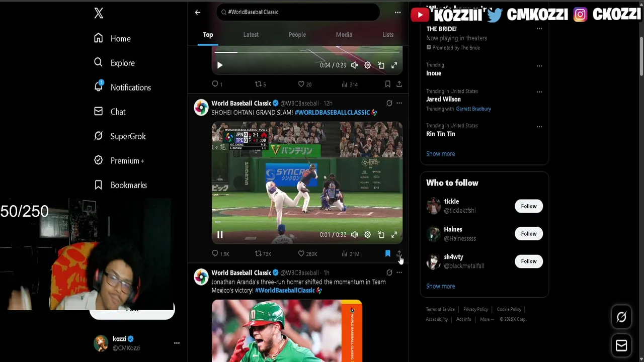Open options for THE BRIDE! promoted trend
Screen dimensions: 644x362
click(x=539, y=29)
